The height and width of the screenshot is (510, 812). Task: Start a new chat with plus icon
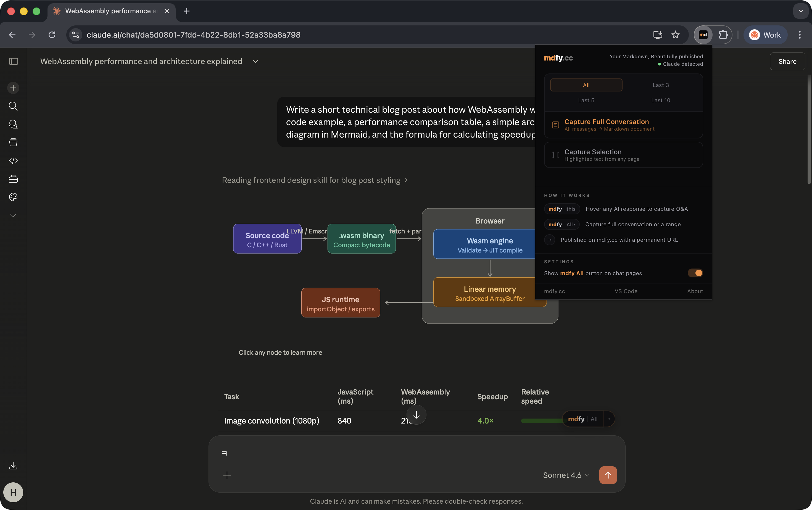(13, 88)
